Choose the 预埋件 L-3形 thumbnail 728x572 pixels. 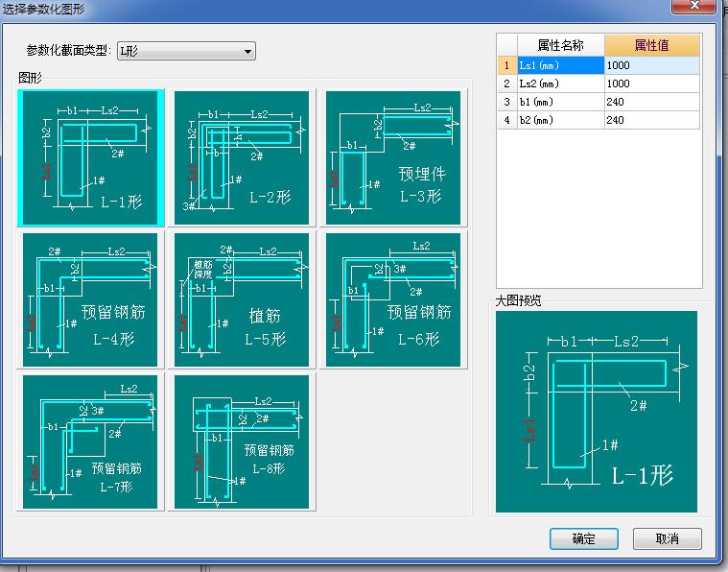tap(393, 158)
